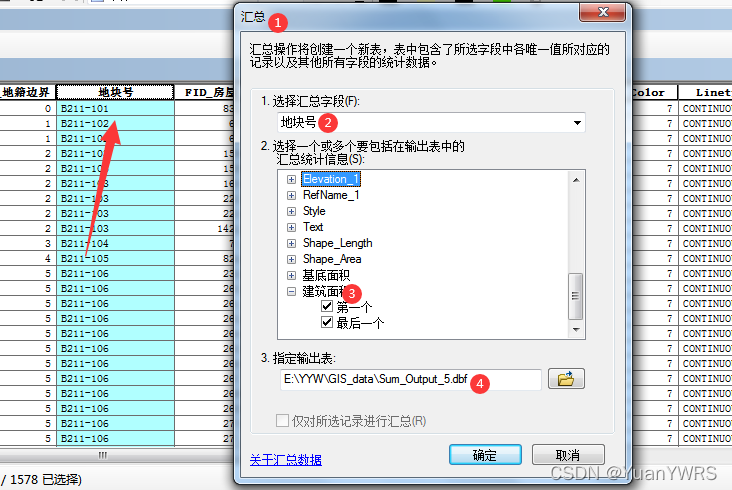Open the 选择汇总字段 dropdown
Viewport: 732px width, 490px height.
tap(577, 123)
